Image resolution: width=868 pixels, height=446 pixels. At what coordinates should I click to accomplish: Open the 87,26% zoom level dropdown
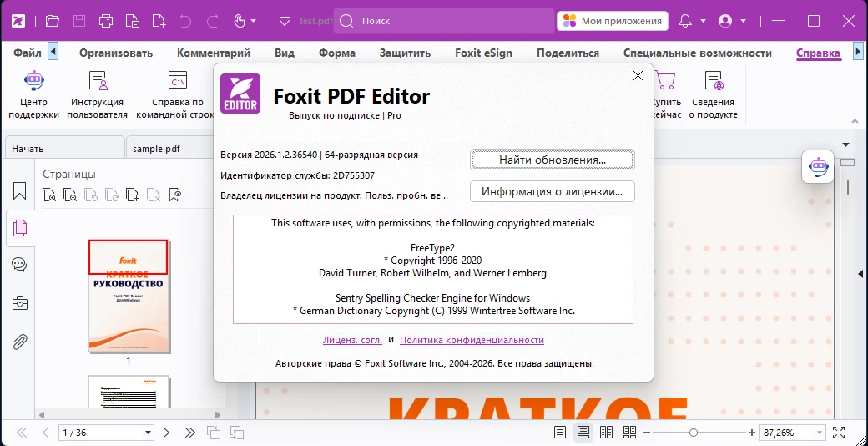(x=820, y=433)
